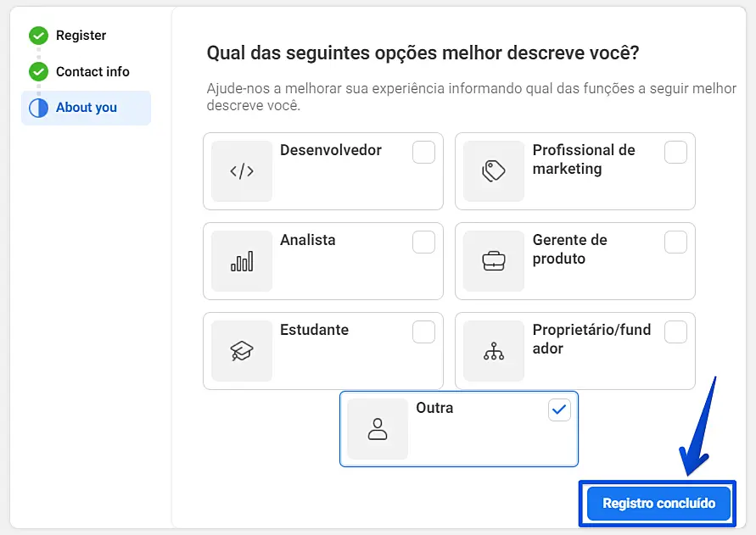Image resolution: width=756 pixels, height=535 pixels.
Task: Click the Desenvolvedor code brackets icon
Action: point(242,171)
